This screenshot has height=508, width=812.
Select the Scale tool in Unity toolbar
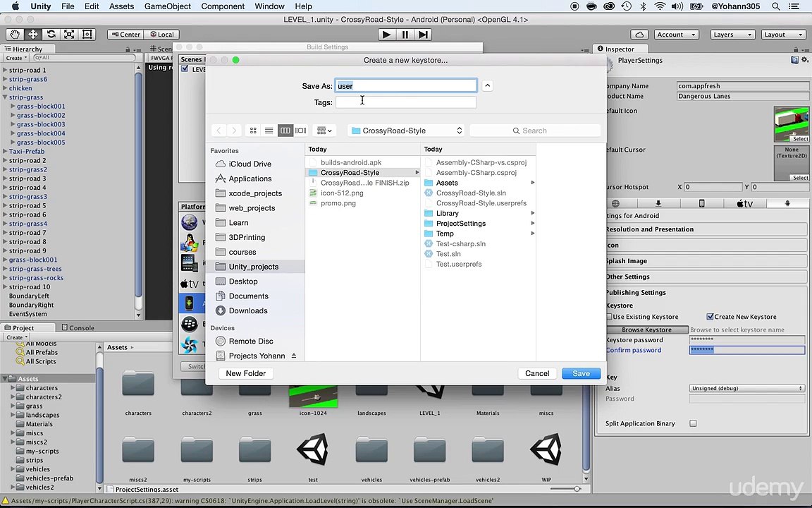[x=69, y=34]
